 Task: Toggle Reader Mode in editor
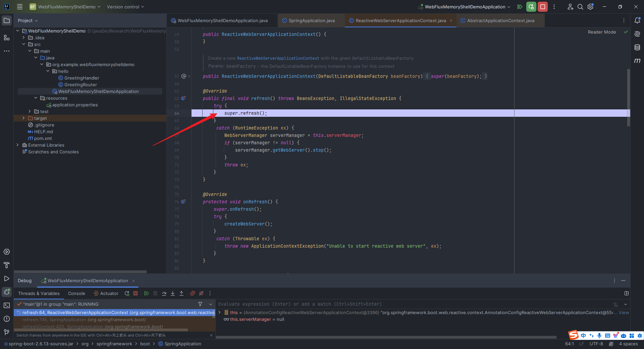(x=602, y=32)
